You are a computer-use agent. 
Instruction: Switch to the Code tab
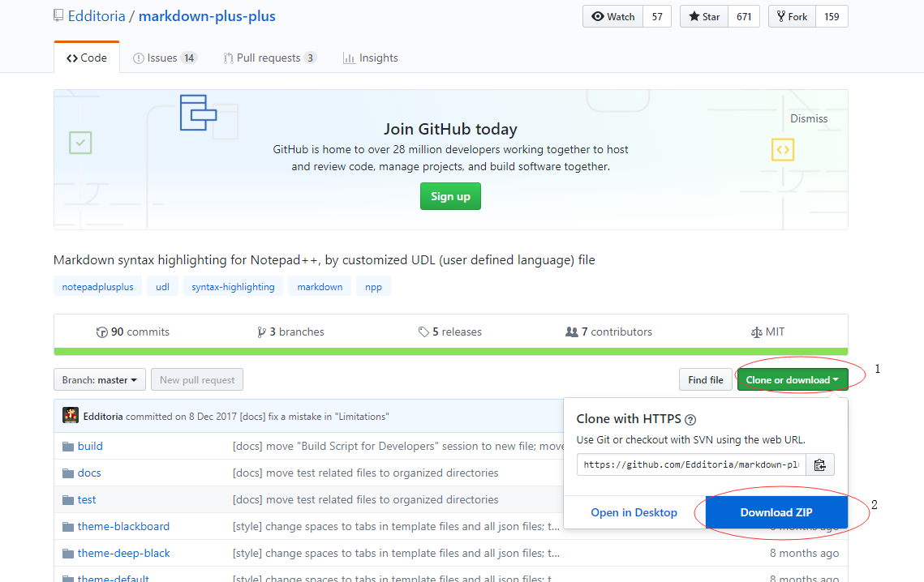click(87, 58)
